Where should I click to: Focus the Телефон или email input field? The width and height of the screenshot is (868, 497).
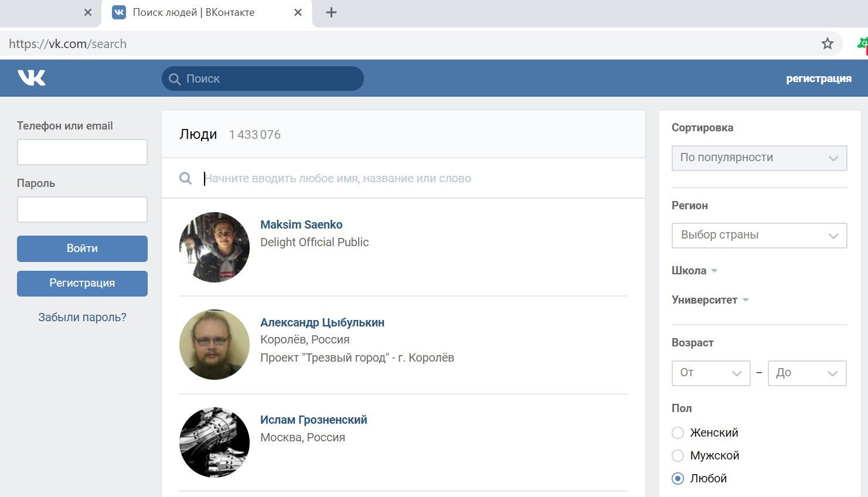pyautogui.click(x=82, y=152)
